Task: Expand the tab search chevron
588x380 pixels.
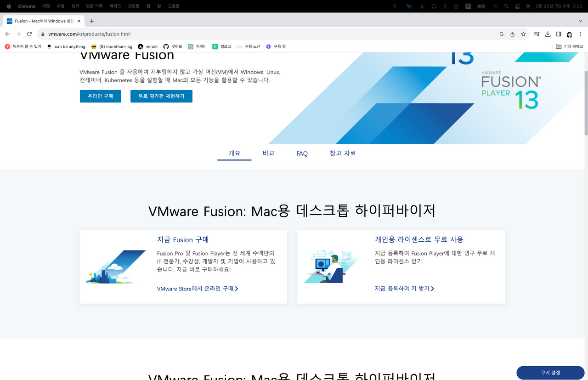Action: click(x=580, y=21)
